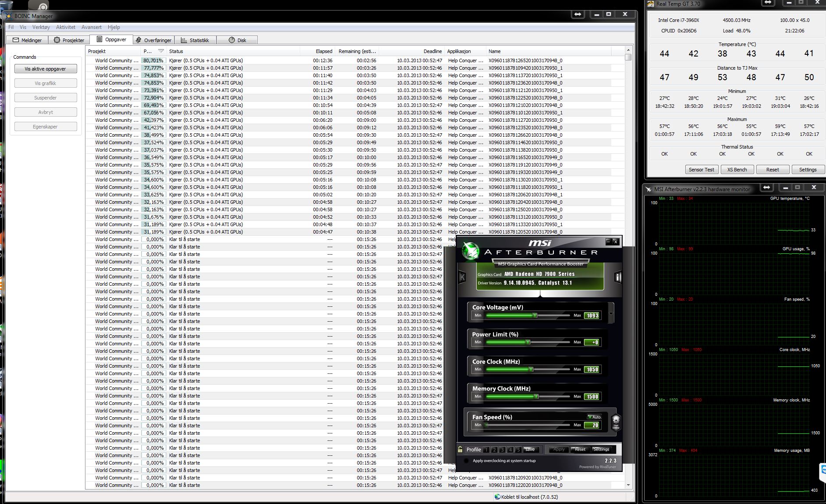Click the Memory Clock slider handle
826x504 pixels.
click(536, 397)
